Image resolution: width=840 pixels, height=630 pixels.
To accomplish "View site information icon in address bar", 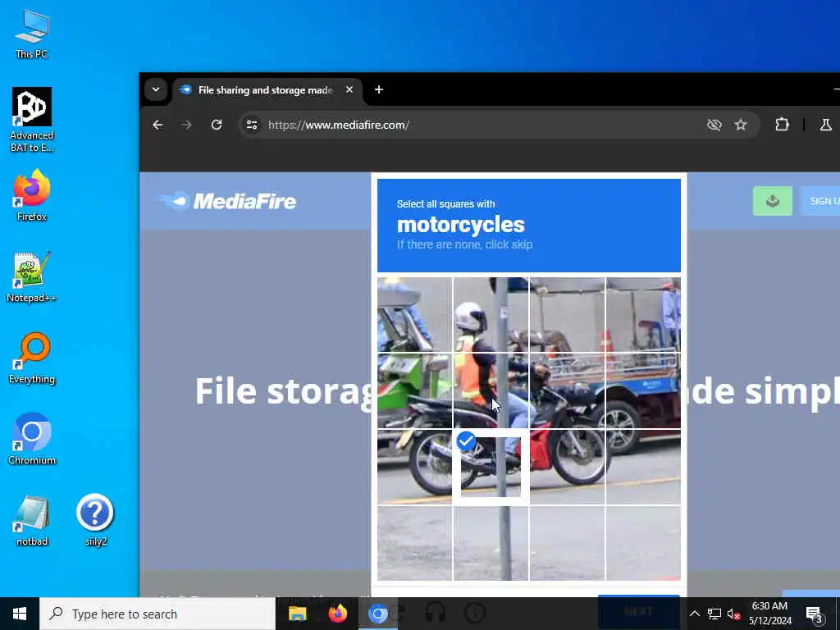I will pos(251,125).
